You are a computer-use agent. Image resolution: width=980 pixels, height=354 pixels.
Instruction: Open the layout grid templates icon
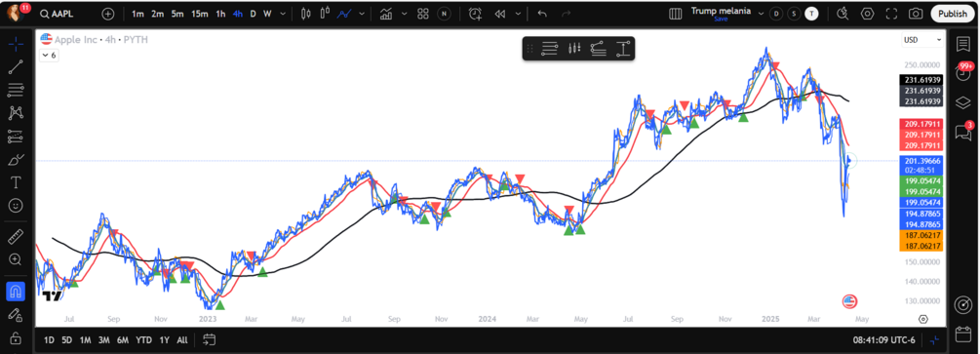tap(423, 14)
